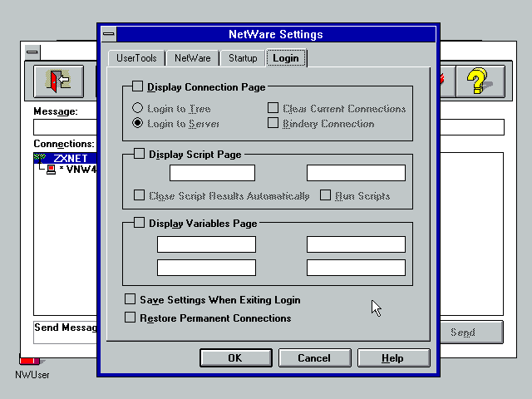This screenshot has height=399, width=532.
Task: Click the upper-right variables field
Action: pos(356,244)
